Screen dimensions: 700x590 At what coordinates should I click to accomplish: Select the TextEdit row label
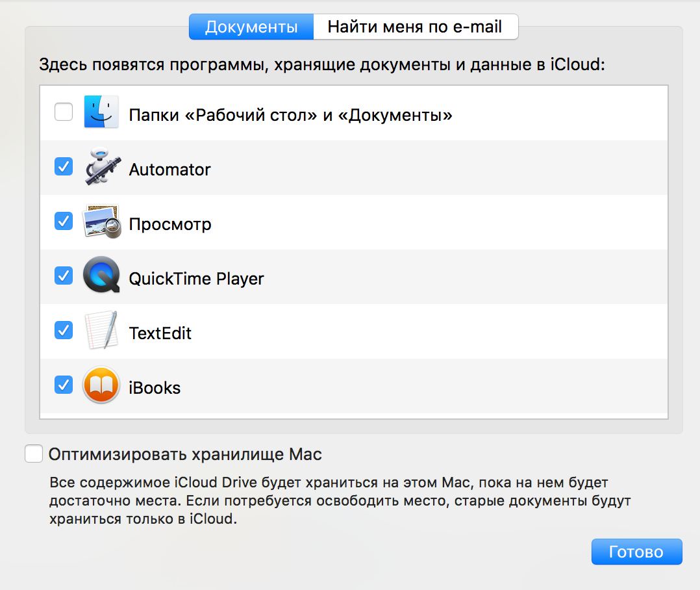click(x=160, y=333)
